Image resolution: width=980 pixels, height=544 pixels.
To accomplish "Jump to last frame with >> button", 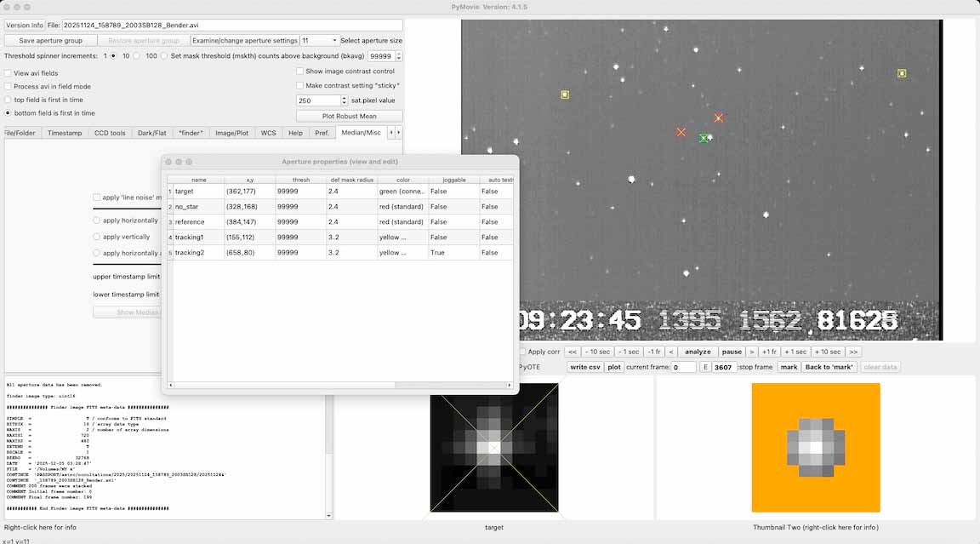I will point(853,352).
